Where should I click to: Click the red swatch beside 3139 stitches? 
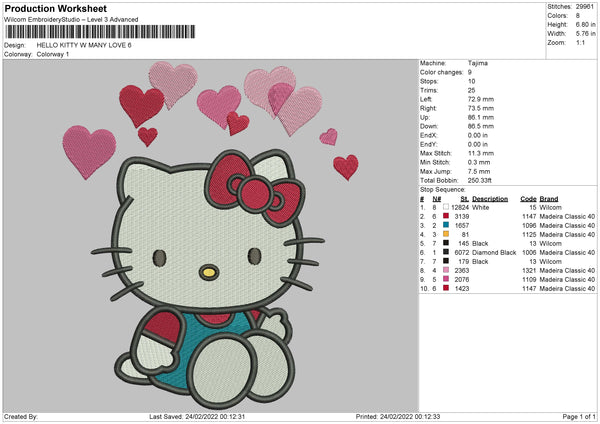446,216
